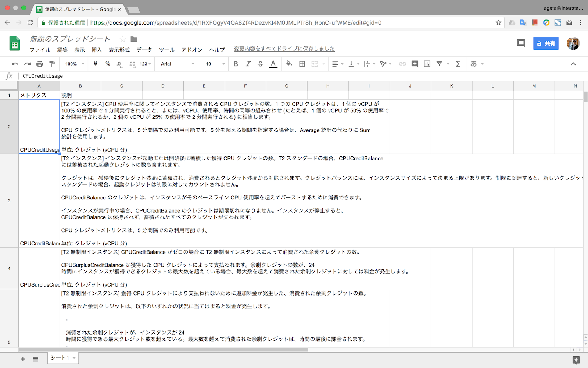Screen dimensions: 588x368
Task: Open horizontal align dropdown
Action: pos(338,64)
